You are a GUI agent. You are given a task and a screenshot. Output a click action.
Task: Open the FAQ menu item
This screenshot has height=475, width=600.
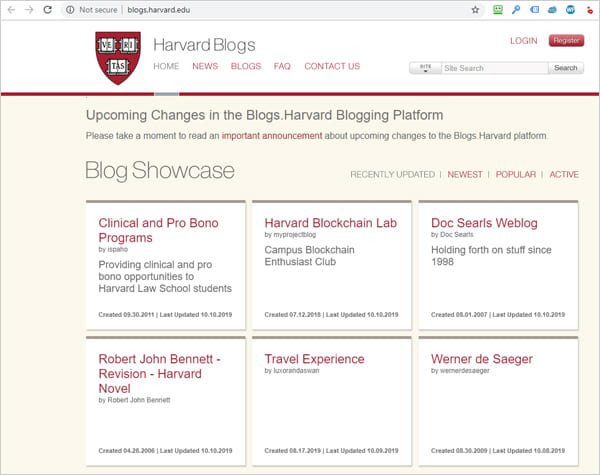(x=282, y=66)
